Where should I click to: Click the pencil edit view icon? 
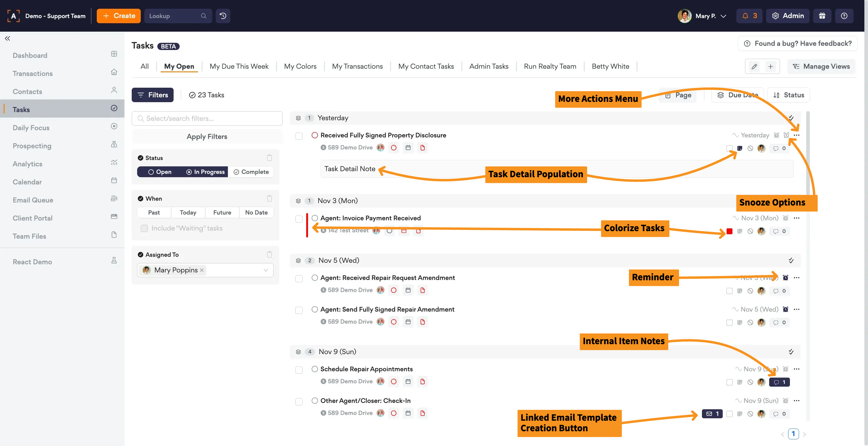pos(754,66)
